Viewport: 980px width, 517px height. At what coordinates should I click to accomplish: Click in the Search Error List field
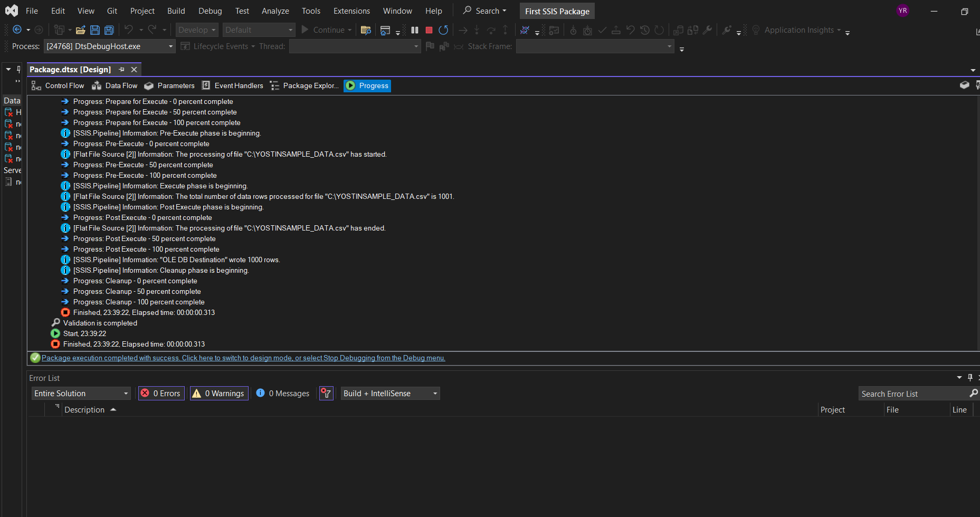tap(914, 394)
